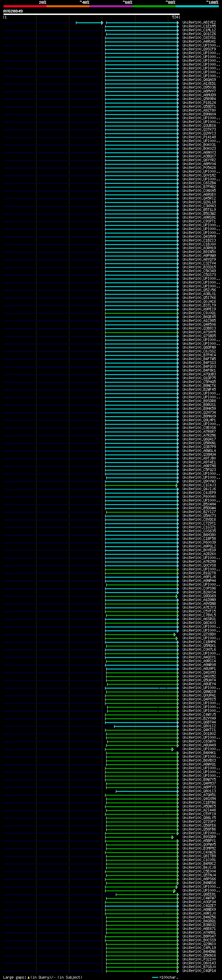Select the UniRef100_Q6BTA4 label

[x=199, y=722]
